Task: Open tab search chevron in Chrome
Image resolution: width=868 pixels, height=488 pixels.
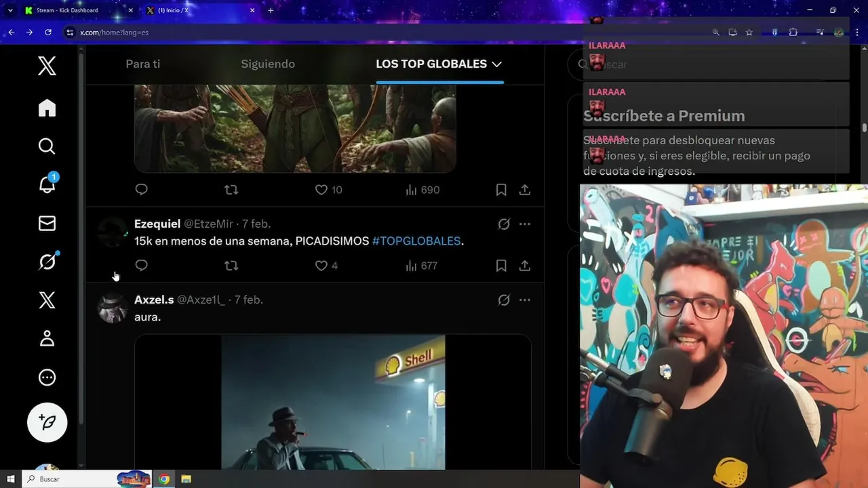Action: (x=10, y=10)
